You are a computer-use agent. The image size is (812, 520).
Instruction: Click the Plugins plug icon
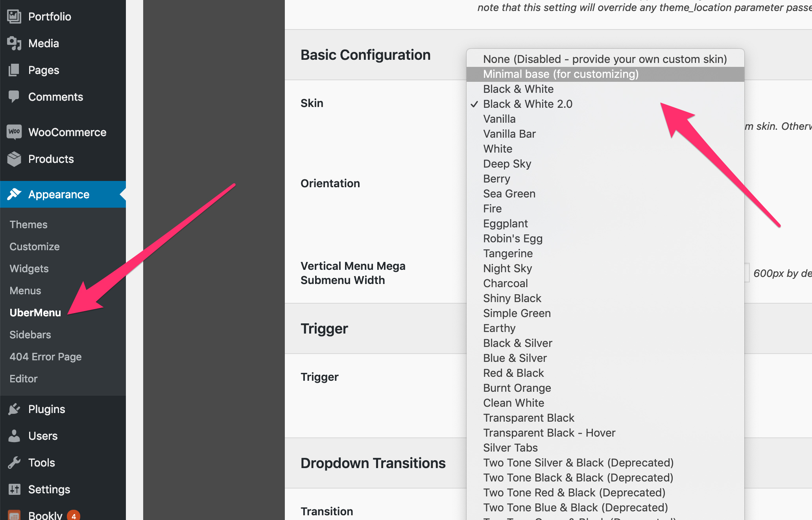[x=14, y=409]
